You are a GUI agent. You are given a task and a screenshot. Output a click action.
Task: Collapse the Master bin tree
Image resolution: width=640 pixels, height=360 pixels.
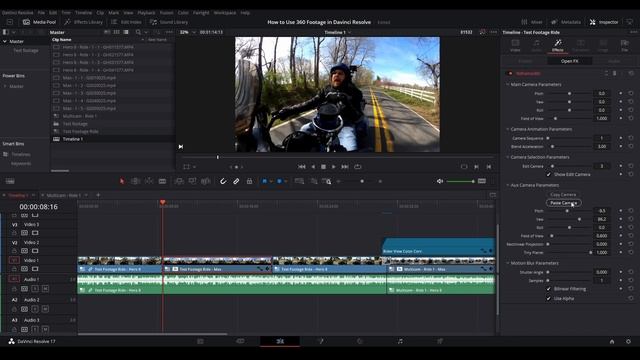[4, 41]
